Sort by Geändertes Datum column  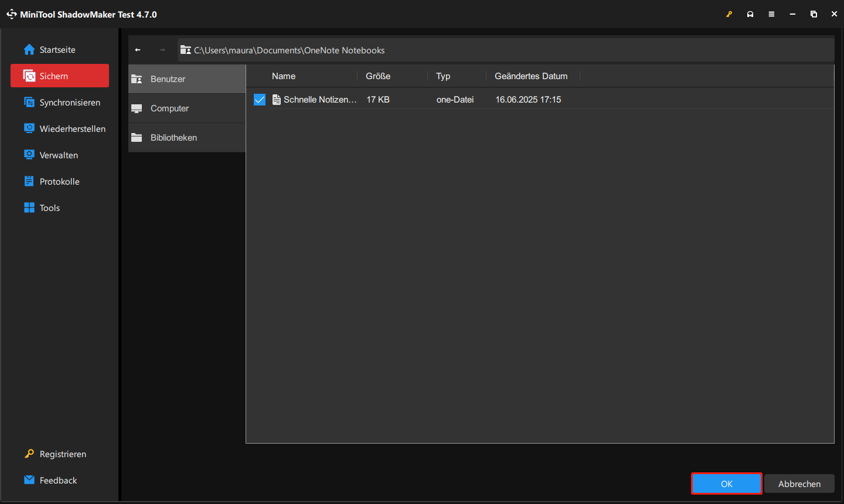[531, 76]
